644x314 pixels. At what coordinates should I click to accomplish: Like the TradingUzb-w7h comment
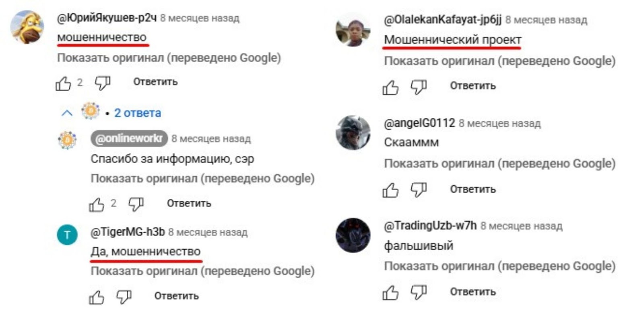(390, 293)
